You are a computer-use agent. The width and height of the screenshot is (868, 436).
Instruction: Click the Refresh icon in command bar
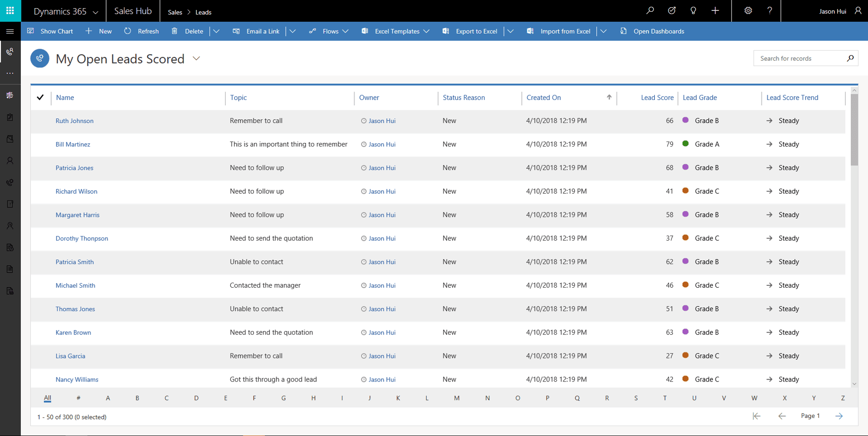tap(127, 31)
